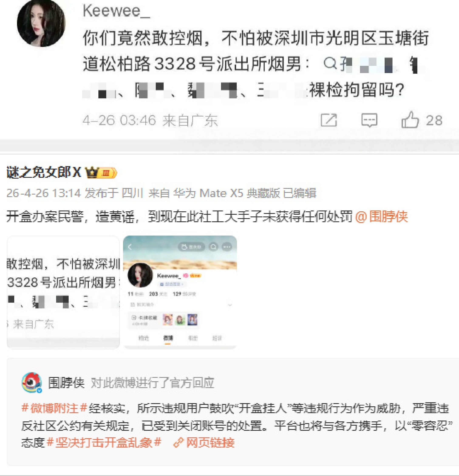This screenshot has height=476, width=459.
Task: Click the search magnifier before blurred names
Action: click(x=330, y=64)
